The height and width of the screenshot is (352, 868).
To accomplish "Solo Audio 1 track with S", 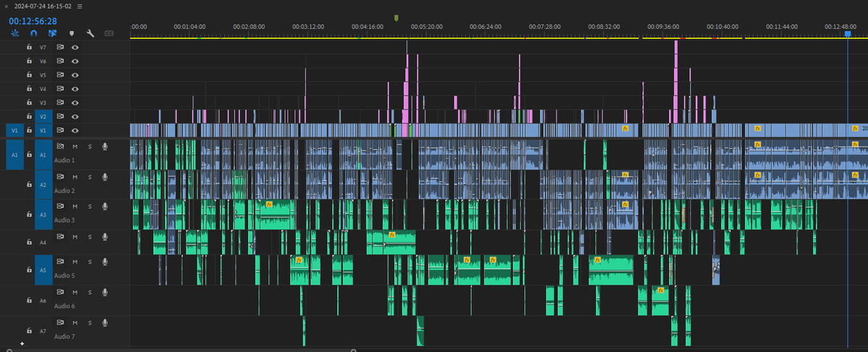I will click(90, 146).
